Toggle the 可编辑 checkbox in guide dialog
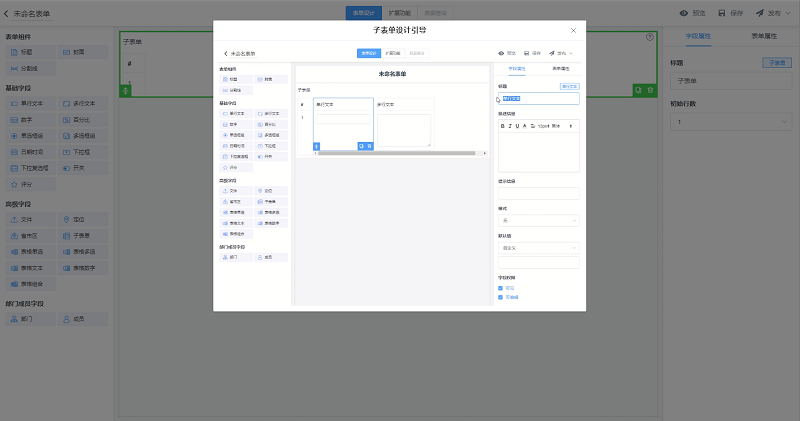800x421 pixels. (x=501, y=297)
